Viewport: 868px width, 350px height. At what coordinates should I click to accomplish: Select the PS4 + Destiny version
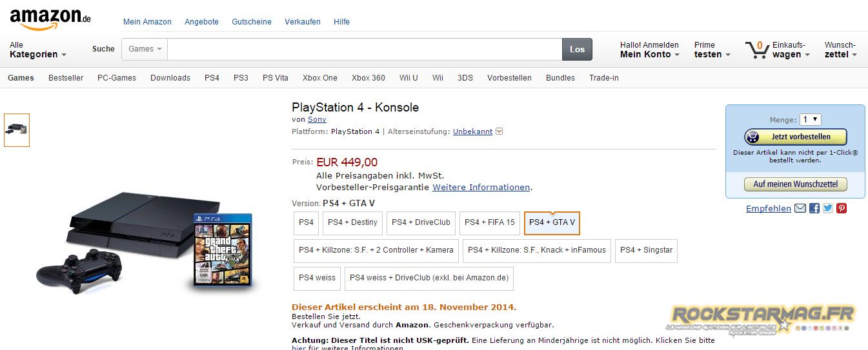point(352,222)
